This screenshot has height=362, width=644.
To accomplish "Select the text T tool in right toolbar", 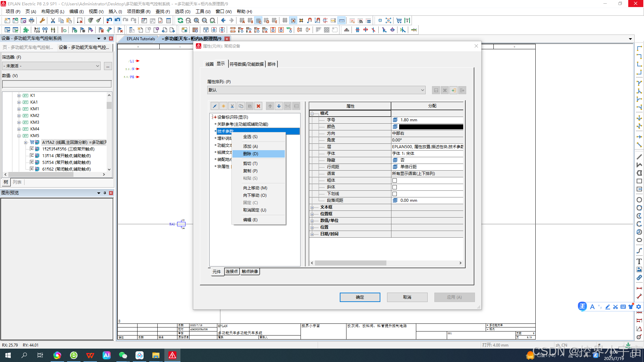I will click(639, 261).
